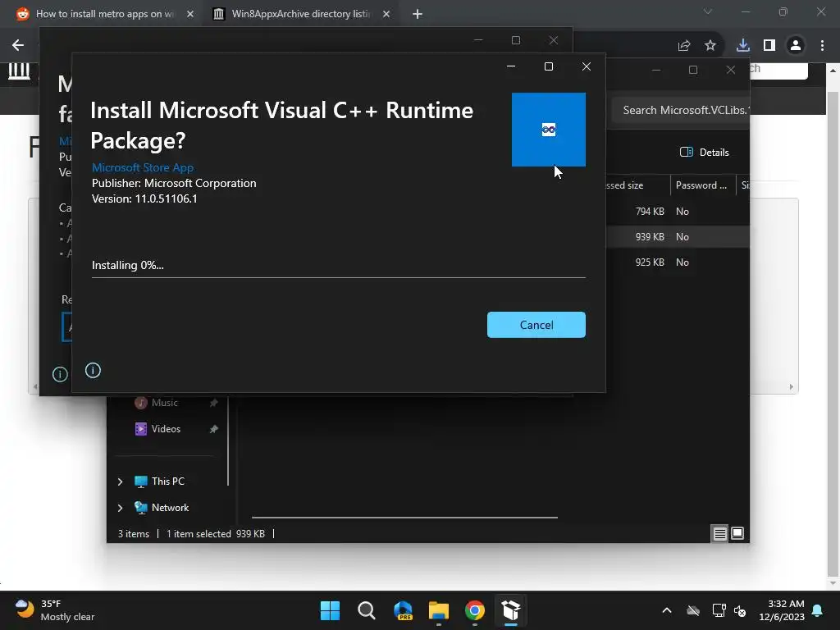Switch File Explorer to details view

pyautogui.click(x=719, y=533)
